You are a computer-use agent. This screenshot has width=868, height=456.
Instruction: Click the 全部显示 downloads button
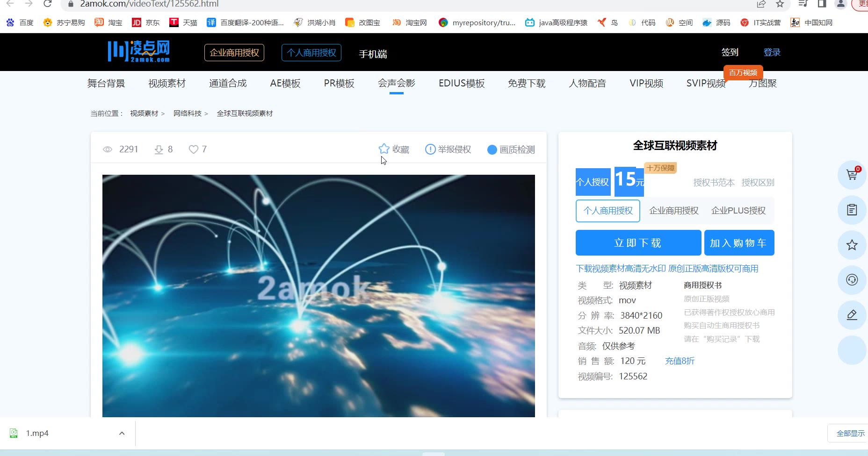pyautogui.click(x=848, y=433)
